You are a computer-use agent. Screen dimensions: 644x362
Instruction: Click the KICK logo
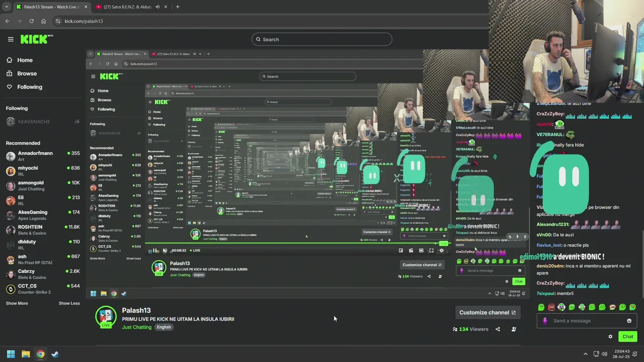pos(37,39)
